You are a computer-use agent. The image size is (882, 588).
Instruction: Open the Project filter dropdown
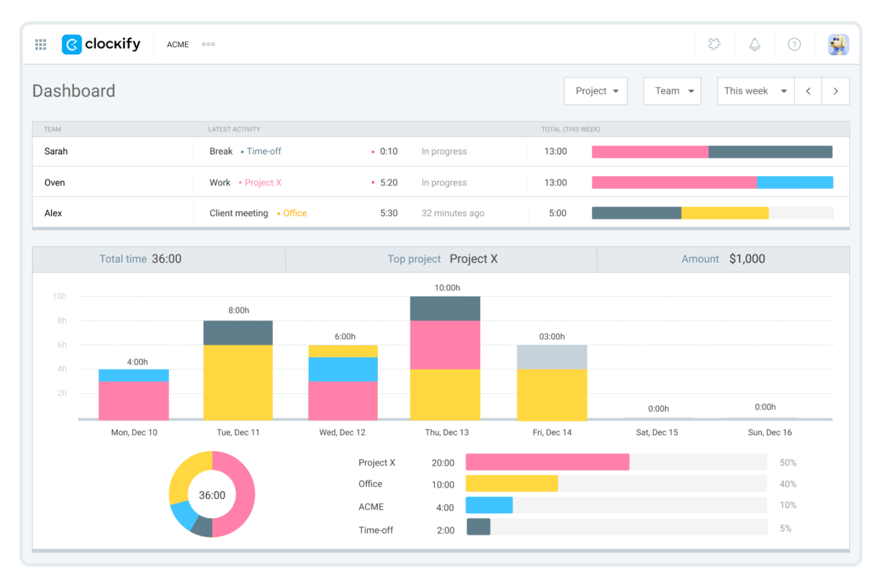pyautogui.click(x=595, y=91)
